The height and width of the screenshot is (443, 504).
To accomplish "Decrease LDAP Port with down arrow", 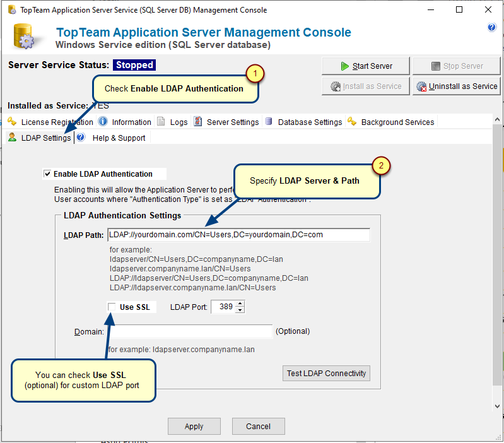I will (x=240, y=310).
